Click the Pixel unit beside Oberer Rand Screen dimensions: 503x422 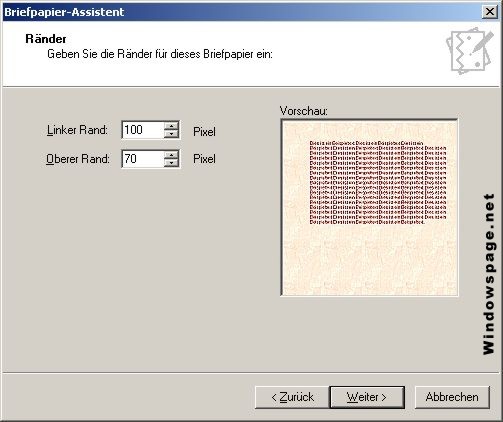(204, 159)
